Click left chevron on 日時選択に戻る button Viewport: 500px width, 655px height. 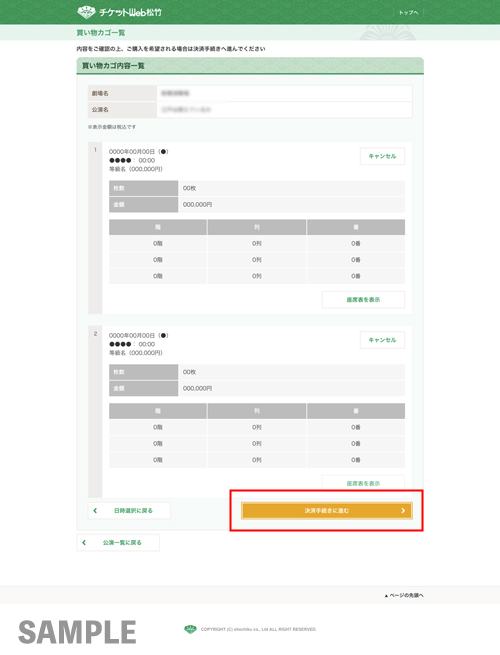pos(95,510)
